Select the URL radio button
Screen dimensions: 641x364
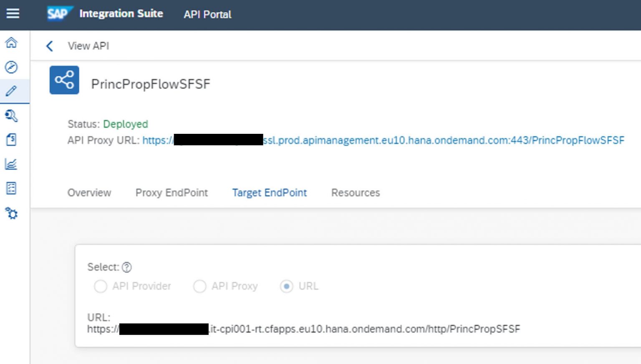pyautogui.click(x=286, y=286)
